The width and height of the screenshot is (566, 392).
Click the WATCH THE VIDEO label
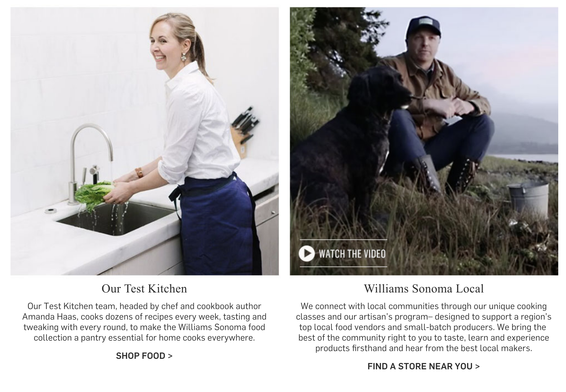[x=352, y=254]
